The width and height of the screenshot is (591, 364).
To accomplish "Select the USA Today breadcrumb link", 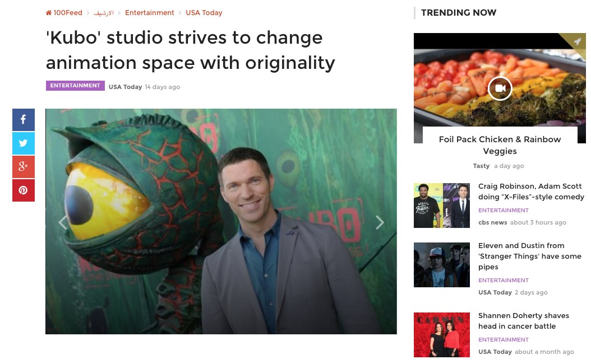I will (x=204, y=13).
